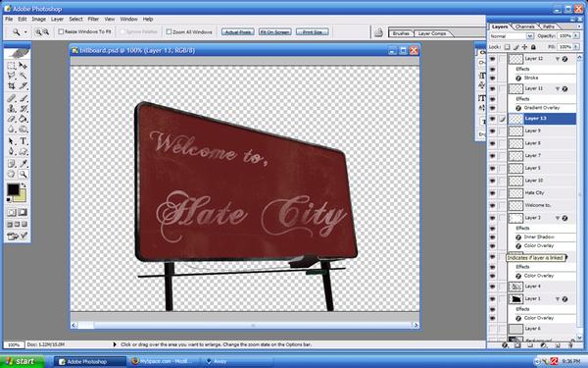Click the Actual Pixels button
Image resolution: width=588 pixels, height=368 pixels.
[x=238, y=32]
